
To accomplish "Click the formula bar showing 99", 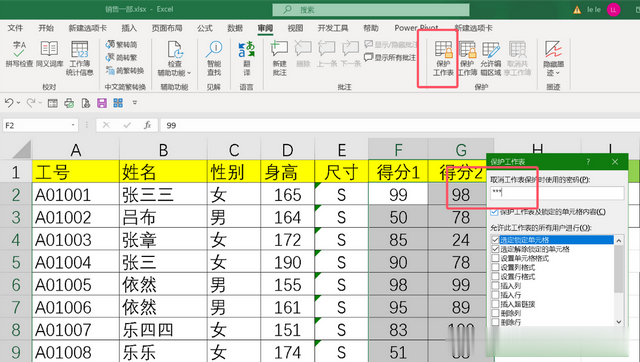I will click(400, 125).
